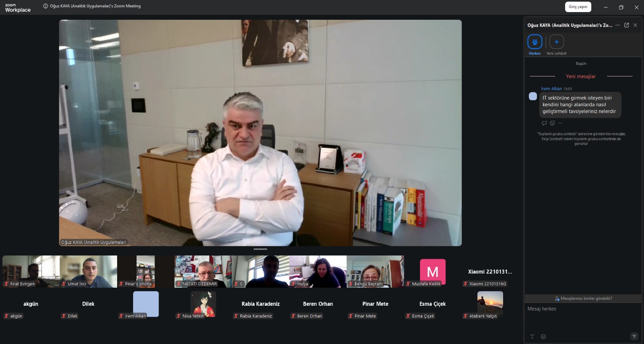This screenshot has width=644, height=344.
Task: Select Umut İnci participant video tile
Action: pos(89,272)
